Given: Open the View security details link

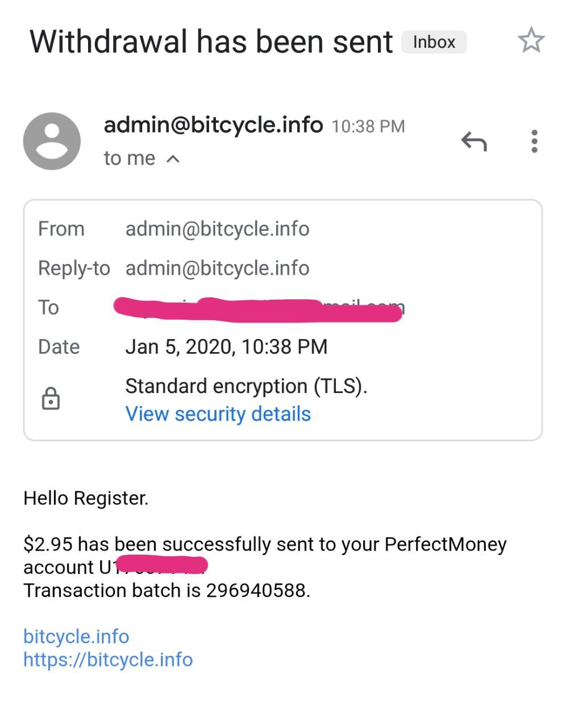Looking at the screenshot, I should pos(218,413).
